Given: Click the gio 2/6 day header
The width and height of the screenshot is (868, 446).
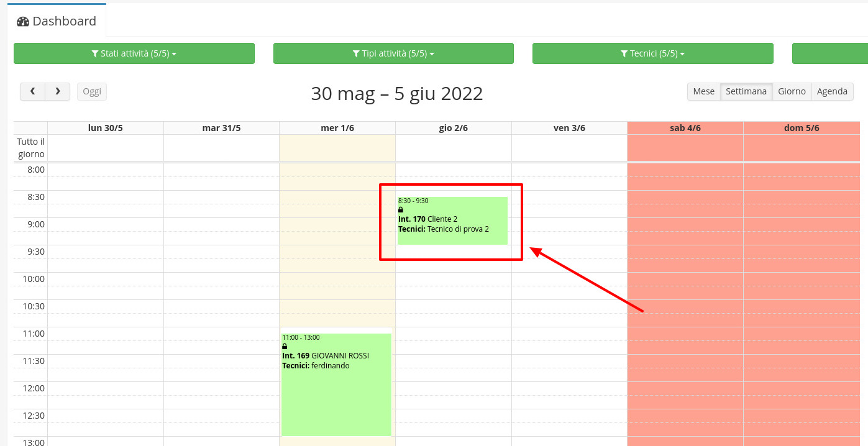Looking at the screenshot, I should point(453,128).
